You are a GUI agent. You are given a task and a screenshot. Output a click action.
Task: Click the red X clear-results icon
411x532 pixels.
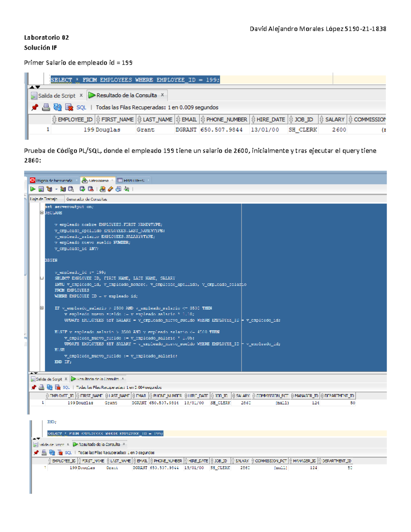point(70,107)
